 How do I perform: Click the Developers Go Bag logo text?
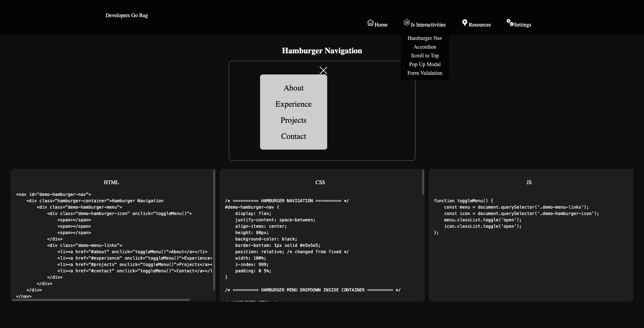pos(127,15)
